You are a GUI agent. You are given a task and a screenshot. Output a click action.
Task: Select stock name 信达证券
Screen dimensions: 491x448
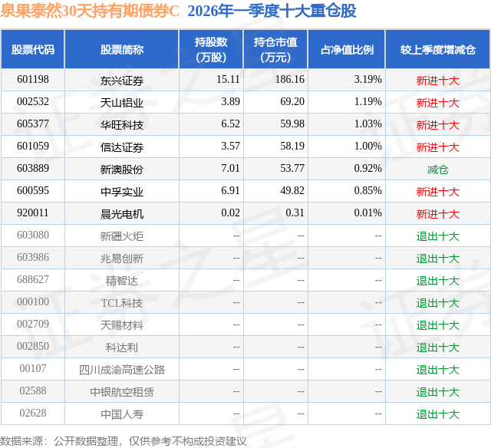pyautogui.click(x=122, y=147)
